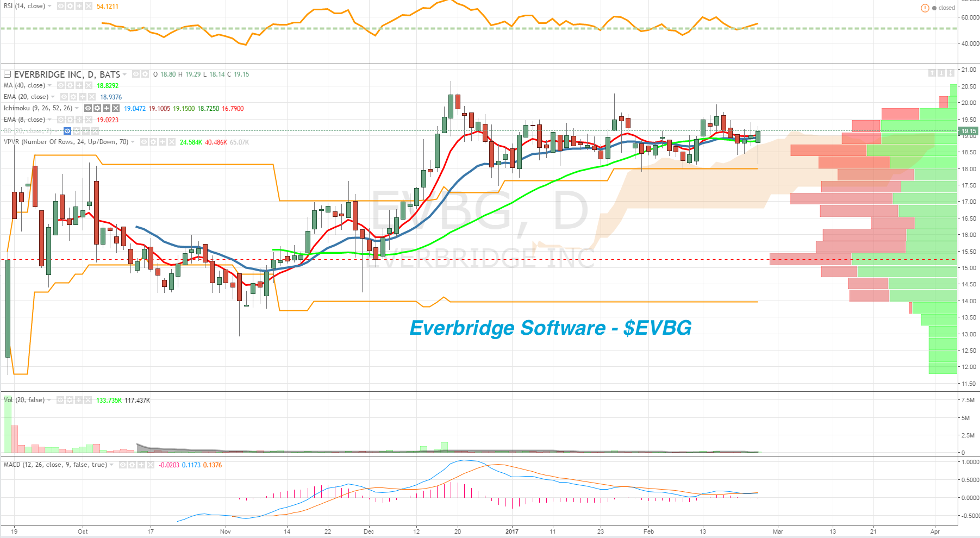Remove MA (40, close) indicator

89,85
